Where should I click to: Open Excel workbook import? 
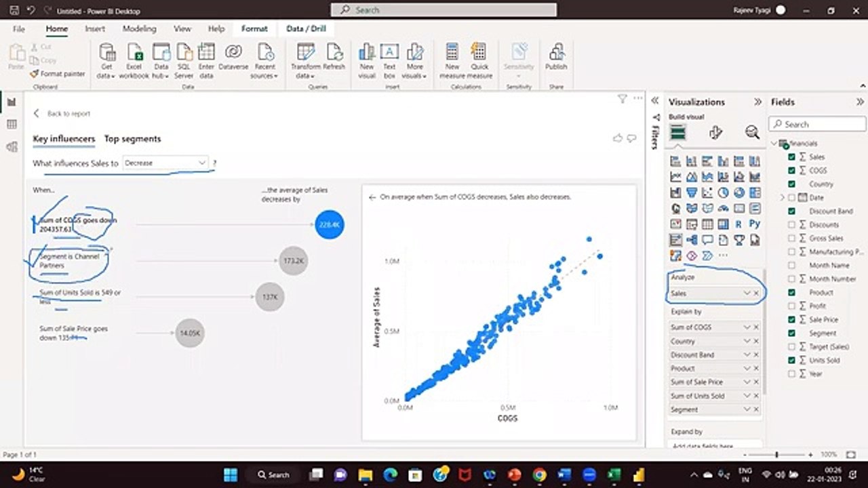click(x=134, y=61)
